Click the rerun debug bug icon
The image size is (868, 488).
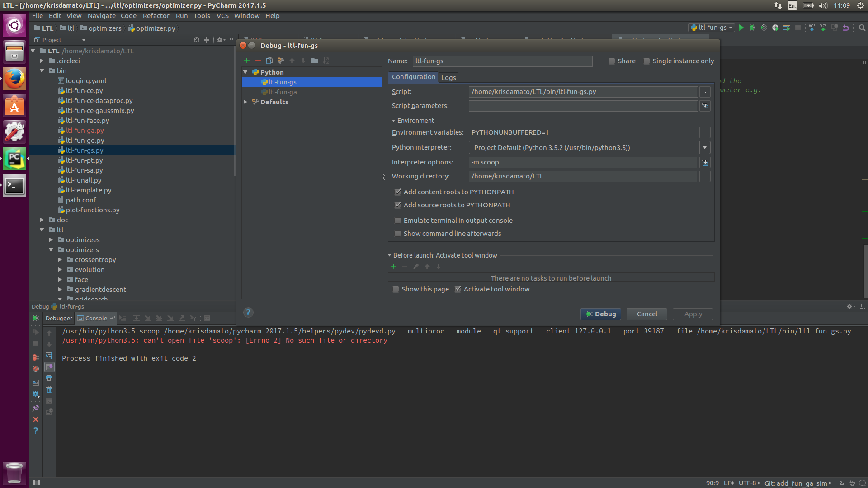(x=36, y=318)
